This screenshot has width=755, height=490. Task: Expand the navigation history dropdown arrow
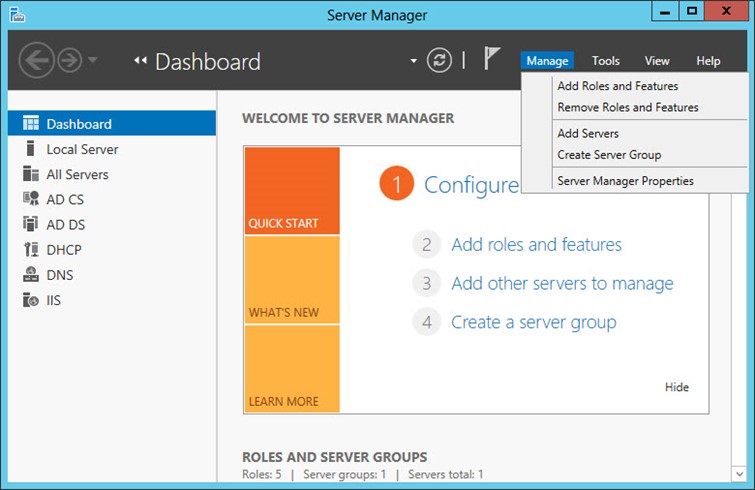[93, 61]
